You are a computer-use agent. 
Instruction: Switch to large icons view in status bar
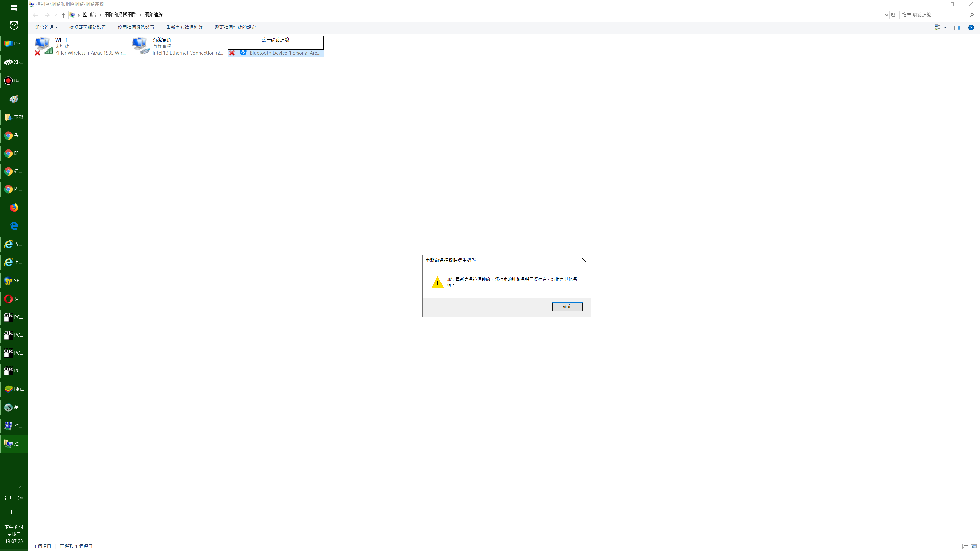[x=974, y=546]
